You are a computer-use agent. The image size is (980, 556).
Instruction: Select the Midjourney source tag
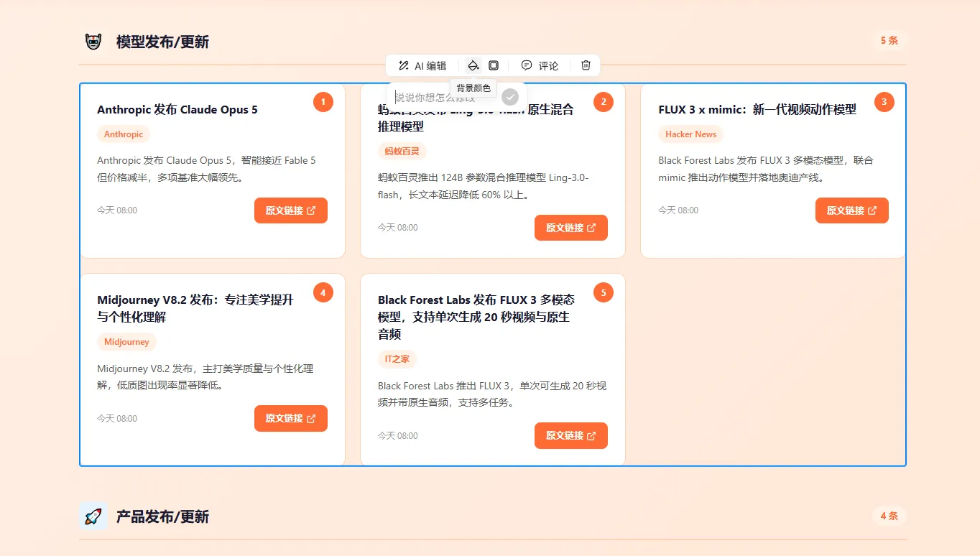[x=126, y=342]
